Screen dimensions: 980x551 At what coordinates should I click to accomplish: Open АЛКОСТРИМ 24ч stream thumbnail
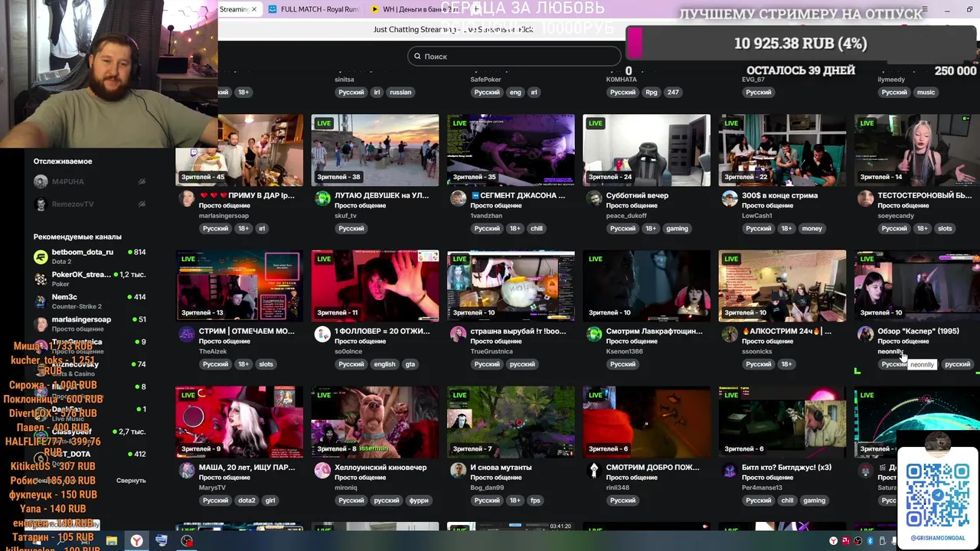[782, 285]
